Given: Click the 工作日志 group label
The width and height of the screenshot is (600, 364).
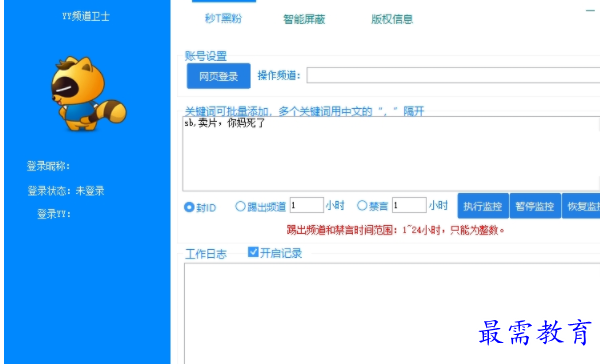Looking at the screenshot, I should click(206, 254).
